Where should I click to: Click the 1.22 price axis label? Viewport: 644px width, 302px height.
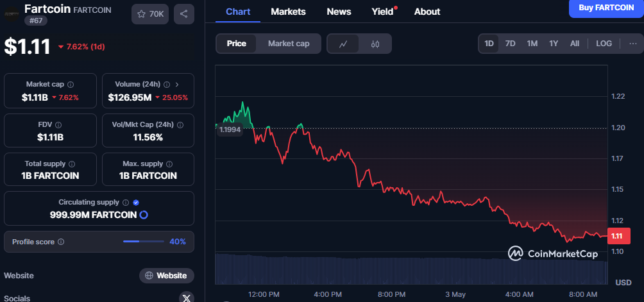[618, 96]
